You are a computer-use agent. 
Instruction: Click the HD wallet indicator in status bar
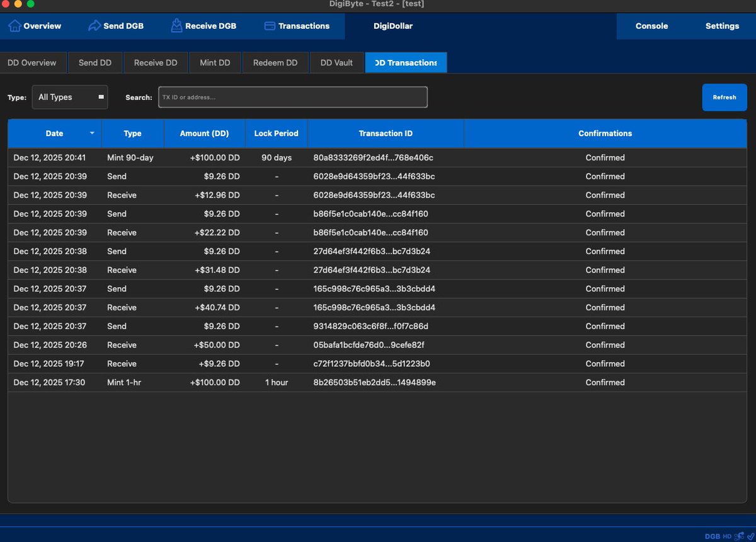coord(727,536)
